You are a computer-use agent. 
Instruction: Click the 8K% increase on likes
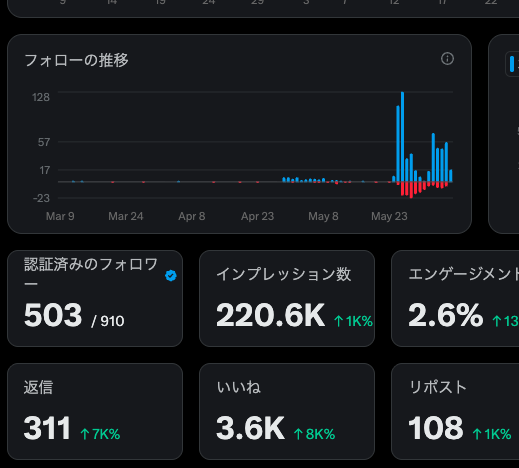[314, 434]
